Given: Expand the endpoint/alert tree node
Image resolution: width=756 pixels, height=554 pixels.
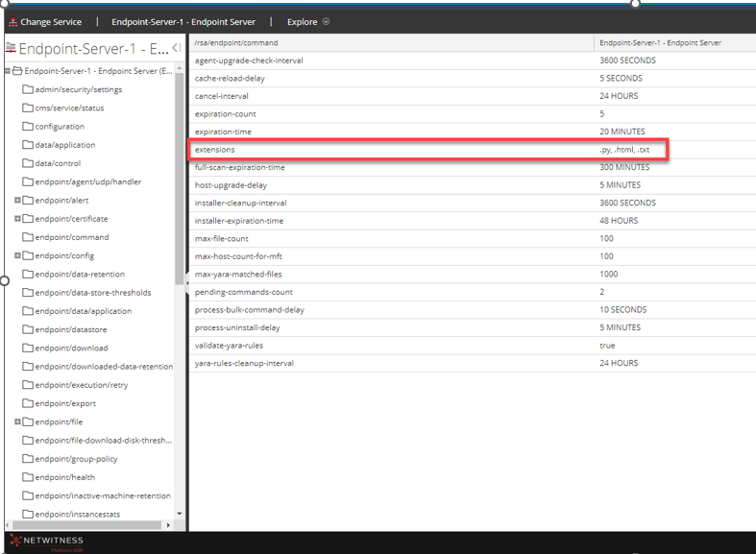Looking at the screenshot, I should 17,201.
